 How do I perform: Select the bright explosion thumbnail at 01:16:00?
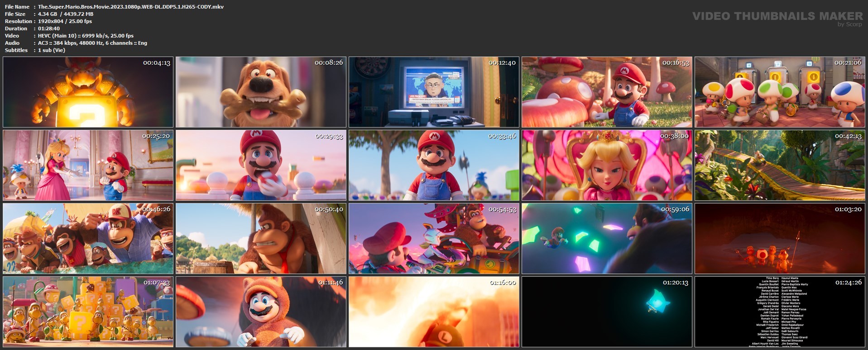[x=434, y=312]
